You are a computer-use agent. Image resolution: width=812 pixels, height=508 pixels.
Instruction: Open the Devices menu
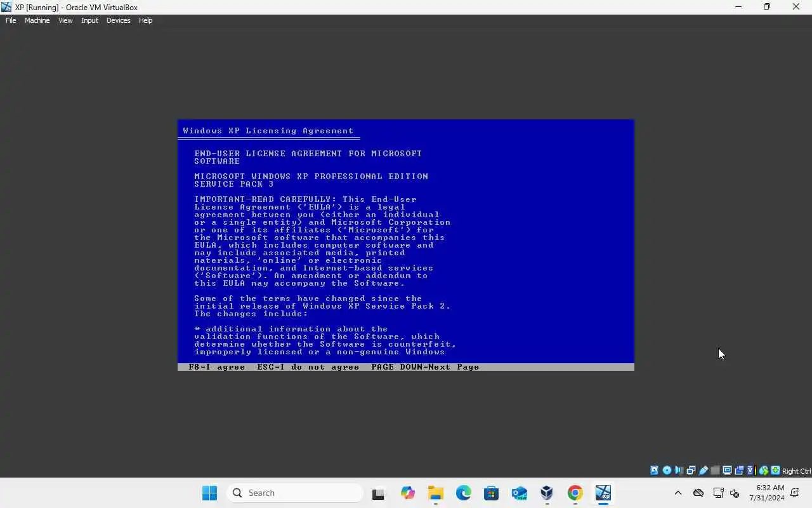pyautogui.click(x=118, y=20)
